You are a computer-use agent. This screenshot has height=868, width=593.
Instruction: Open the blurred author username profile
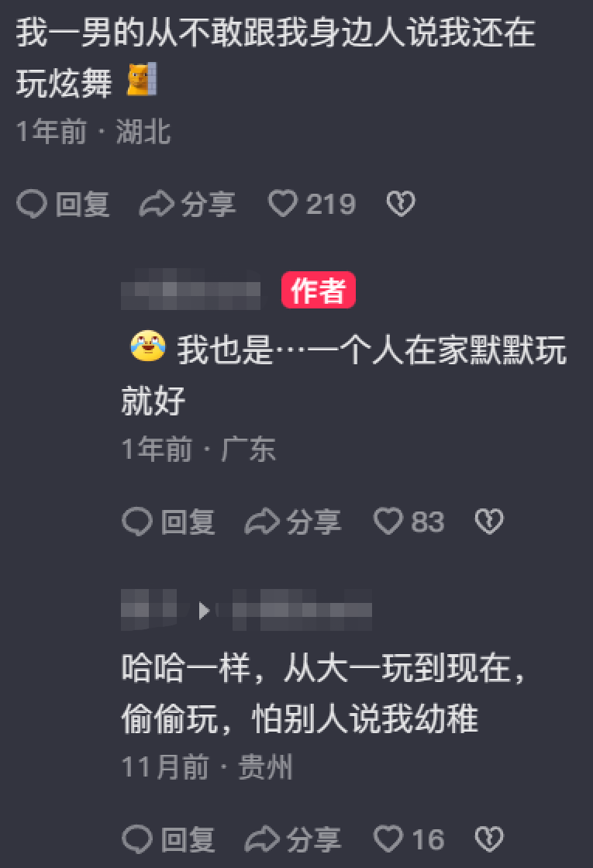pos(191,290)
